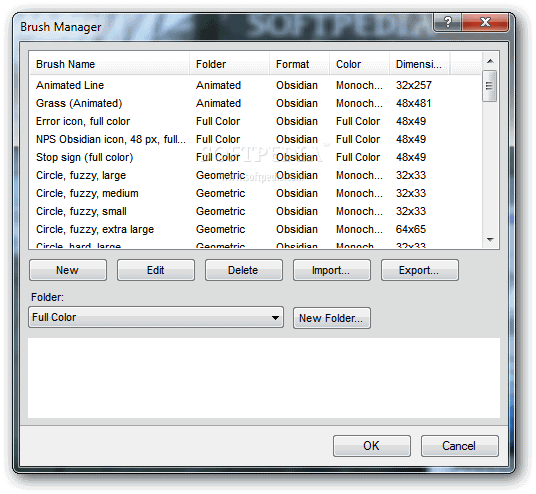Viewport: 536px width, 494px height.
Task: Open the Folder dropdown showing Full Color
Action: click(x=156, y=317)
